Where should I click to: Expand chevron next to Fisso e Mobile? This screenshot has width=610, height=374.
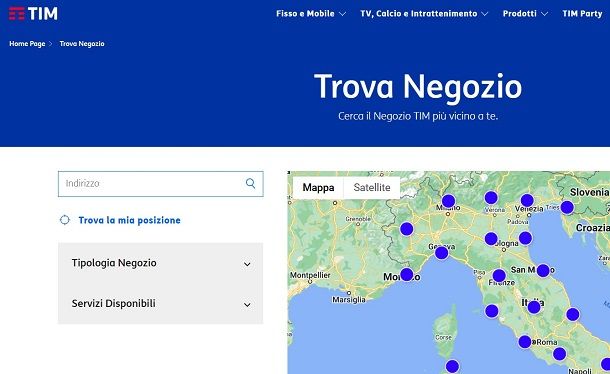click(342, 14)
